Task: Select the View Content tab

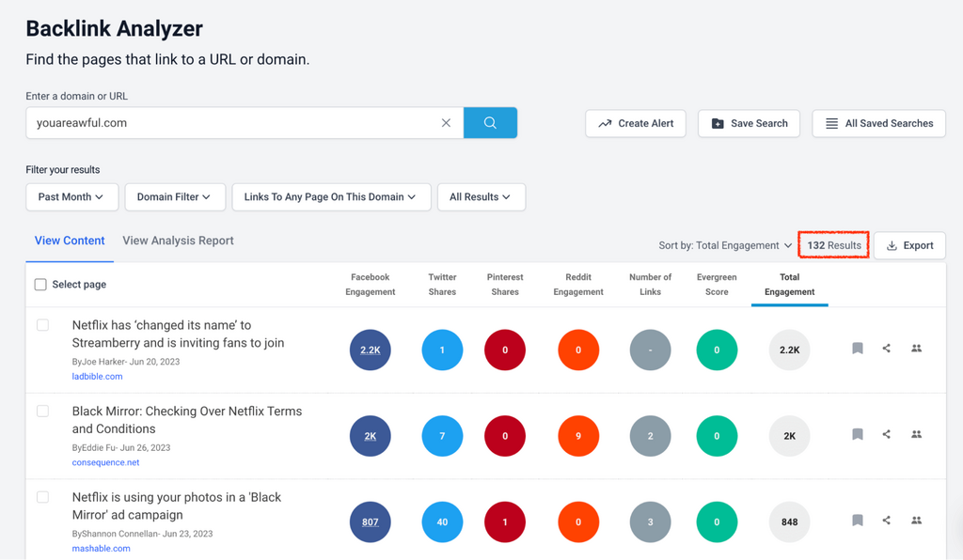Action: point(70,241)
